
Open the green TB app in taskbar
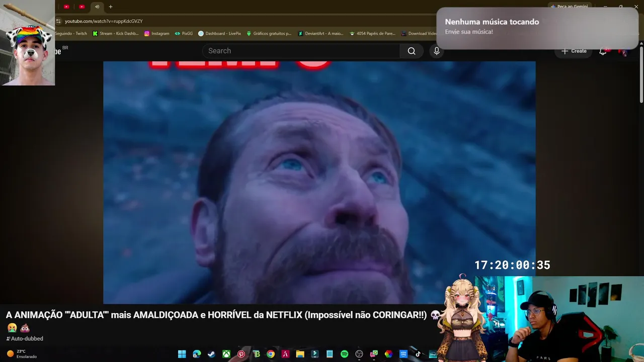tap(256, 354)
